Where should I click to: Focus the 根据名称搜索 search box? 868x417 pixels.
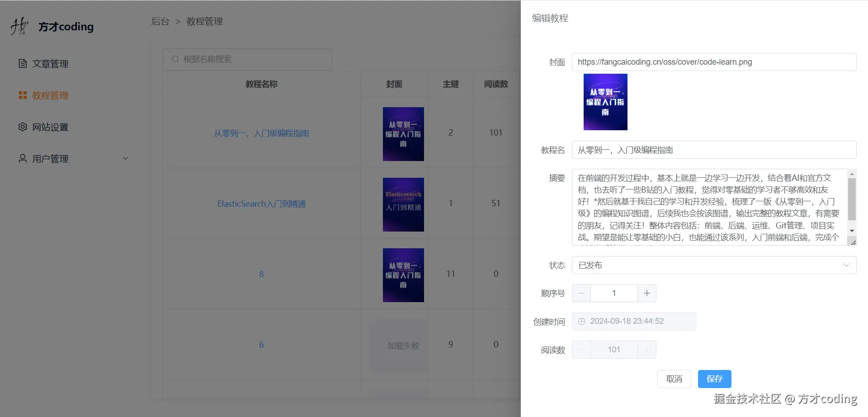[247, 59]
